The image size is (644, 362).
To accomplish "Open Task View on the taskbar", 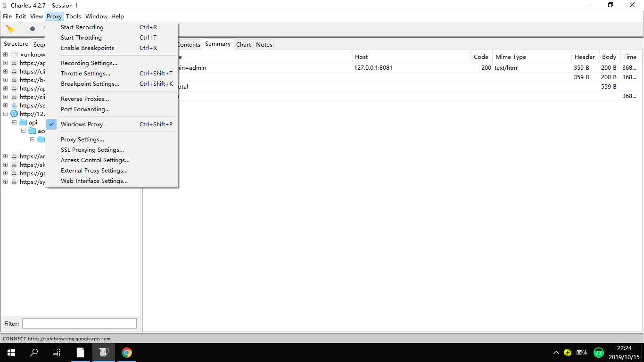I will (57, 352).
